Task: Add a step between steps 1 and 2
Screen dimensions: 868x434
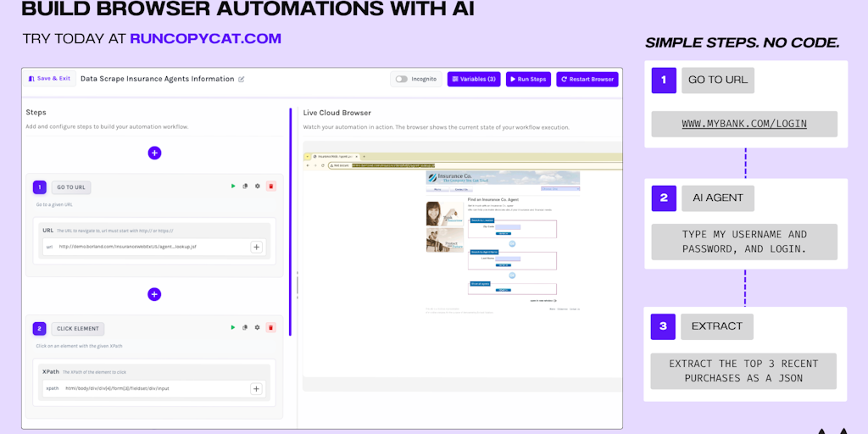Action: point(154,294)
